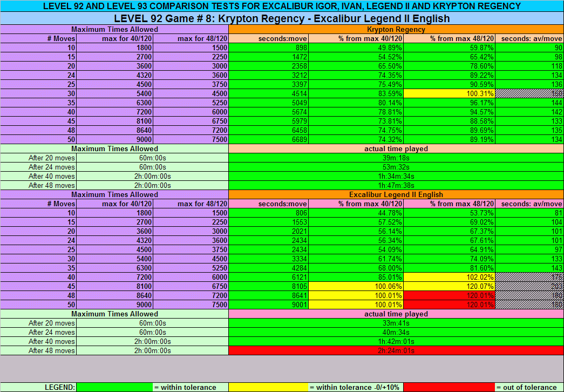The height and width of the screenshot is (392, 564).
Task: Select the cell with value 2021
Action: [268, 232]
